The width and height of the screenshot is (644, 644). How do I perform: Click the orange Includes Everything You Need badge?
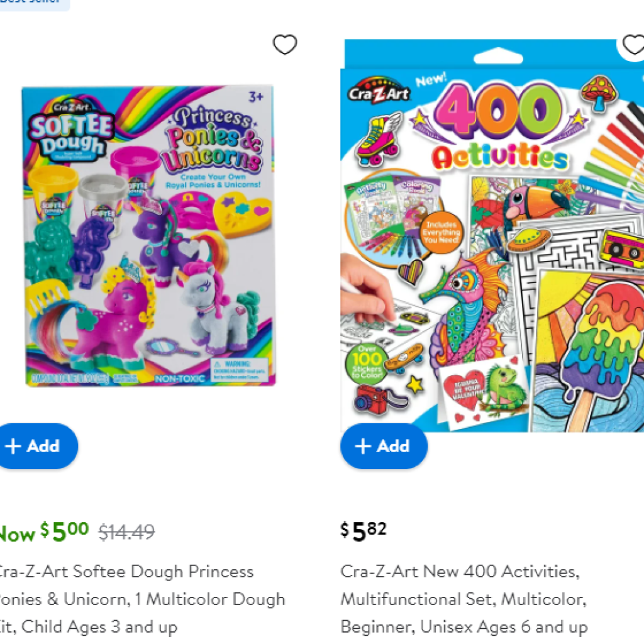(x=441, y=232)
